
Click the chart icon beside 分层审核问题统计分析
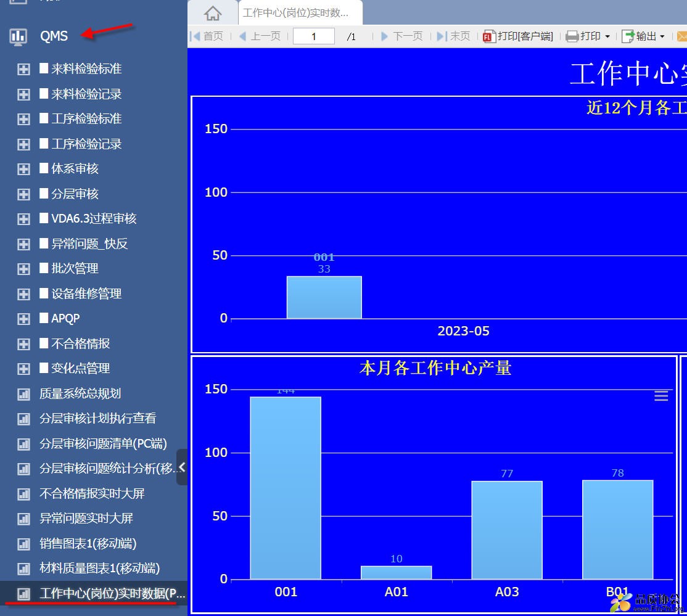pos(23,469)
